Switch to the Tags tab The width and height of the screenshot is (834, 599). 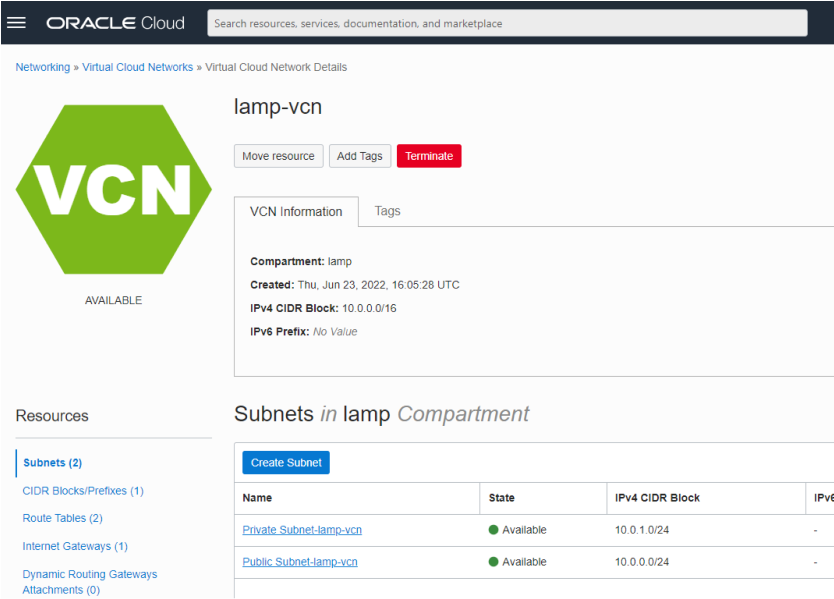387,211
